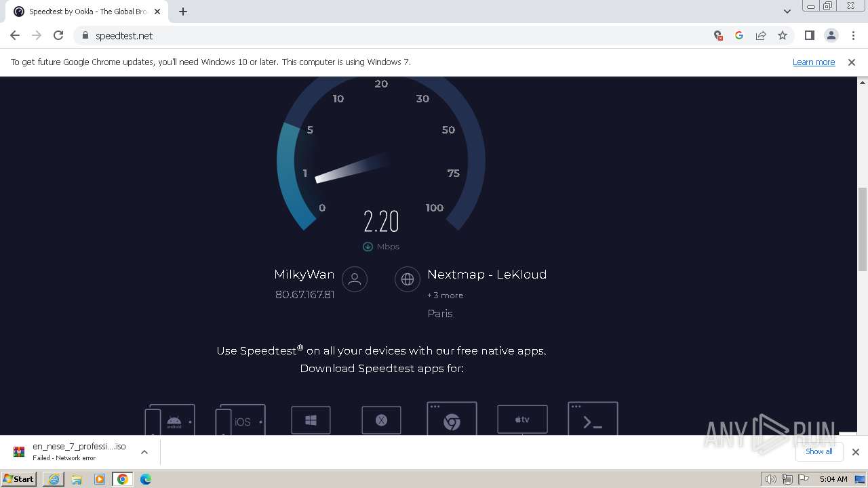This screenshot has height=488, width=868.
Task: Open the Chrome side panel
Action: 810,35
